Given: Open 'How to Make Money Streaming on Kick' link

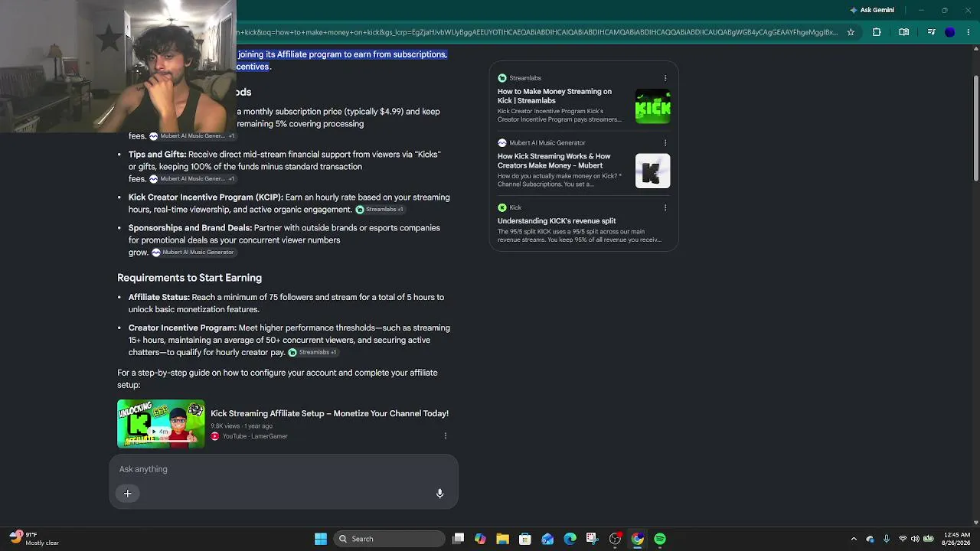Looking at the screenshot, I should coord(554,96).
